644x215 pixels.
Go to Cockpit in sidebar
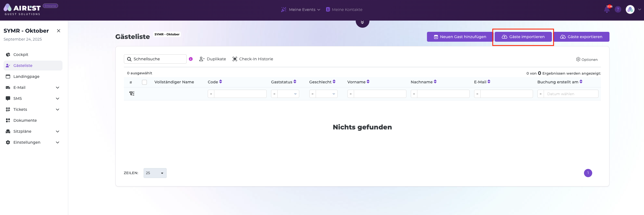(21, 55)
